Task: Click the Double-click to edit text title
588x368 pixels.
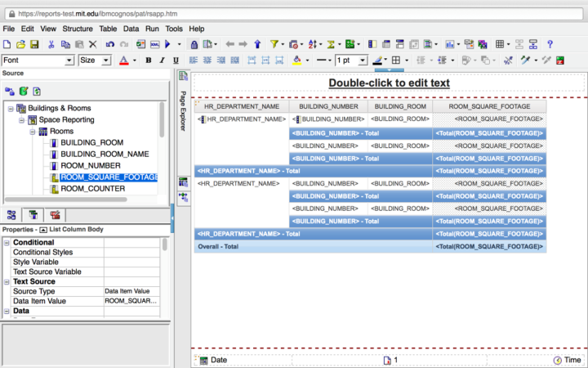Action: pos(389,83)
